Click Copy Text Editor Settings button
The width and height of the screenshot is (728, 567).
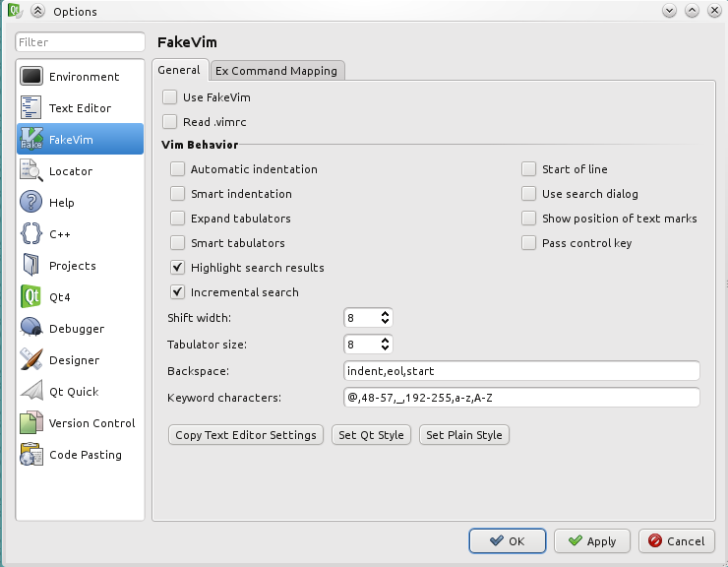click(246, 435)
